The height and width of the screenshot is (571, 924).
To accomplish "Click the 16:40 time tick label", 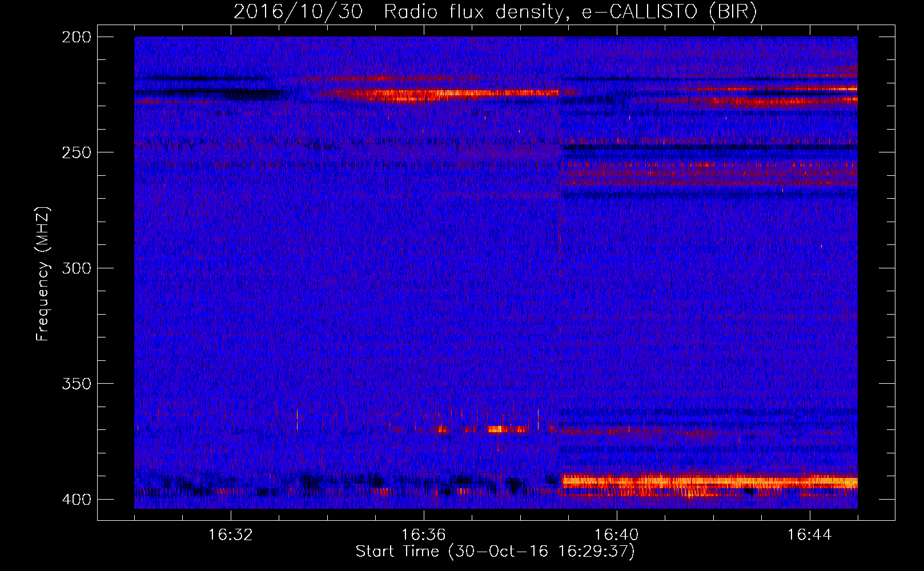I will [617, 535].
